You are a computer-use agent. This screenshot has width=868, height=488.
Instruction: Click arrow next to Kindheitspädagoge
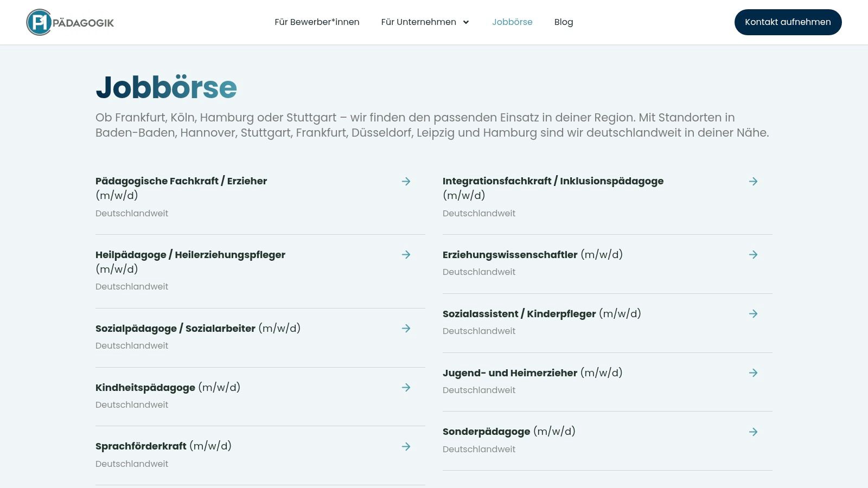tap(406, 387)
